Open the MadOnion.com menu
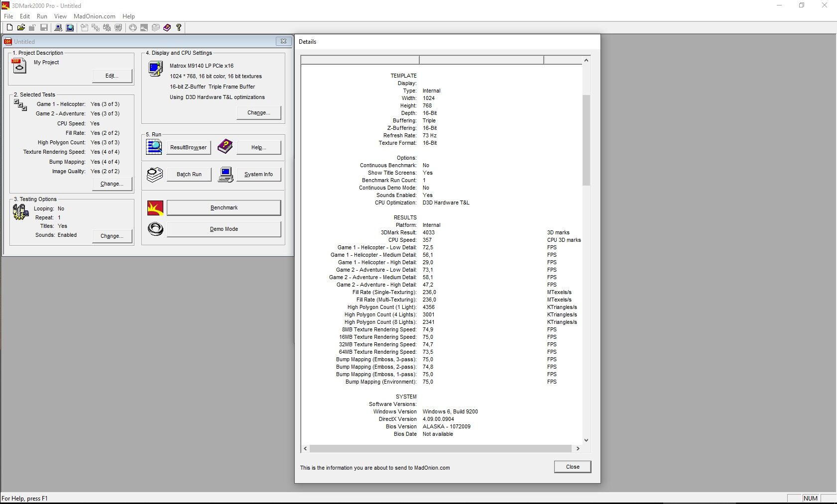This screenshot has width=837, height=504. (95, 16)
